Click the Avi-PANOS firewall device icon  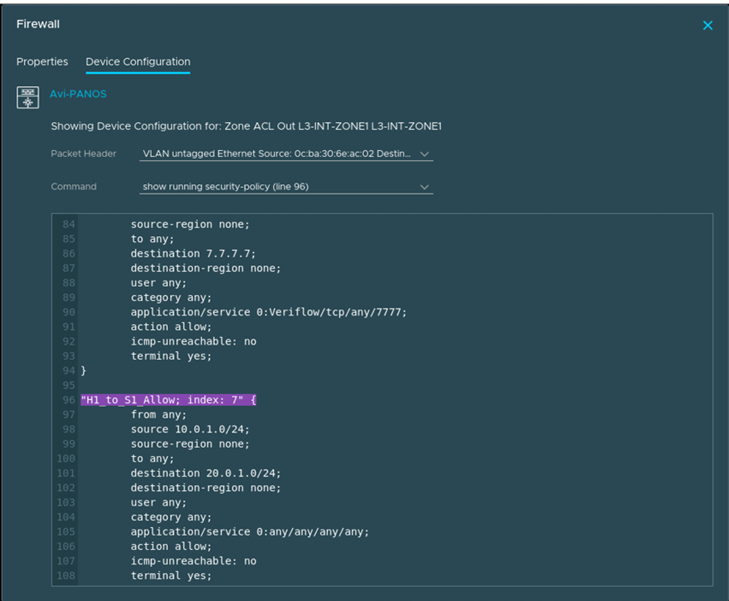point(28,96)
